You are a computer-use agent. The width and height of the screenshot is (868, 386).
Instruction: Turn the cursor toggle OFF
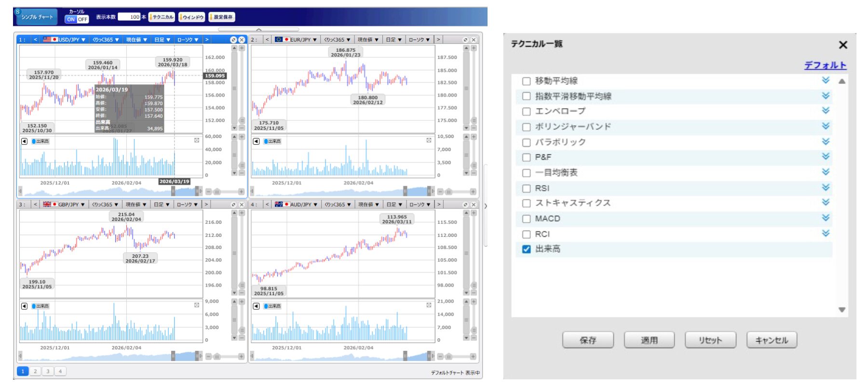[x=83, y=19]
